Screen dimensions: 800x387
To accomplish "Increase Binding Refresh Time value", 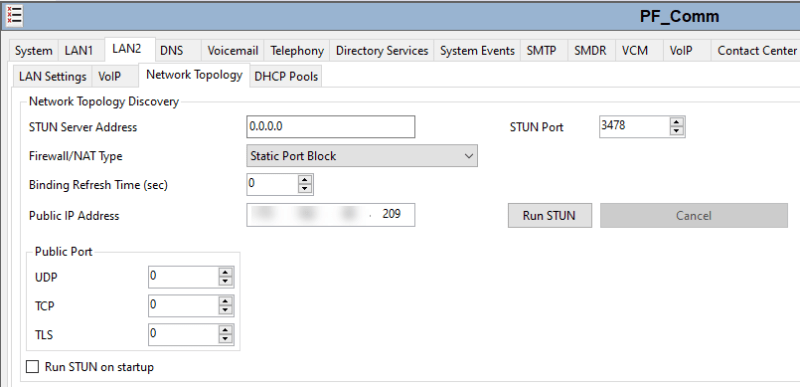I will tap(305, 180).
